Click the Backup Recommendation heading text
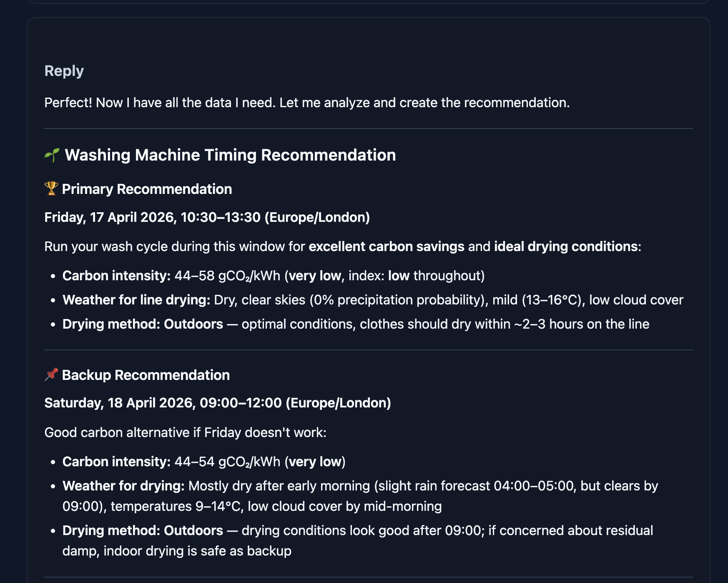Image resolution: width=728 pixels, height=583 pixels. pyautogui.click(x=146, y=375)
